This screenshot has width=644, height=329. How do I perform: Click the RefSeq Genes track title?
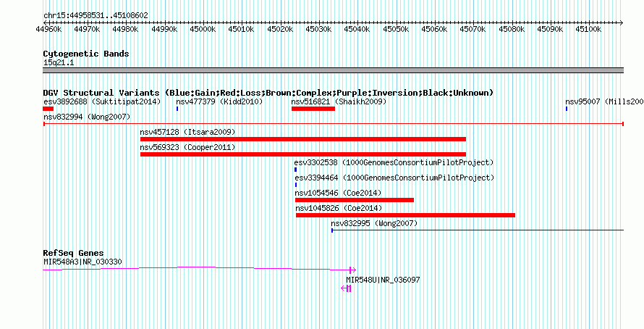pos(73,253)
